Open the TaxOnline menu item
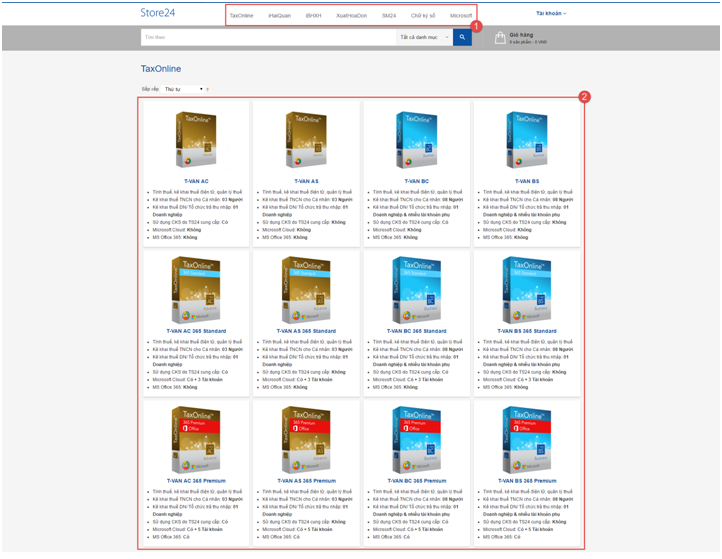 [241, 16]
